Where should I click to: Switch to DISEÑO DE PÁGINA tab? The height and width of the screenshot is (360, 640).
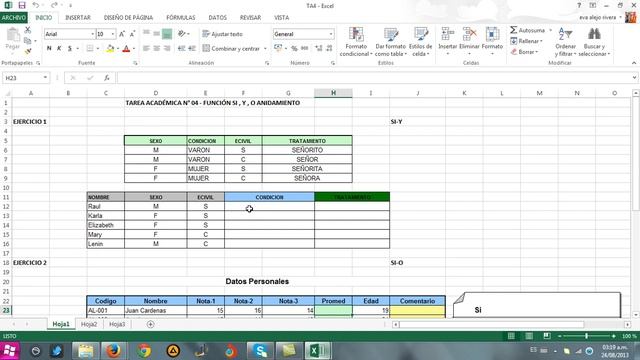[128, 18]
